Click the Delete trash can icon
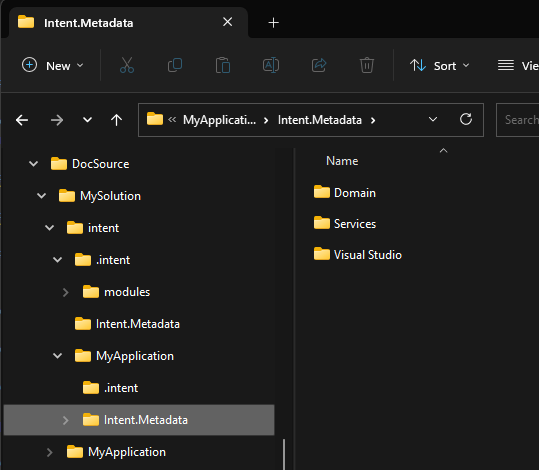 (367, 65)
